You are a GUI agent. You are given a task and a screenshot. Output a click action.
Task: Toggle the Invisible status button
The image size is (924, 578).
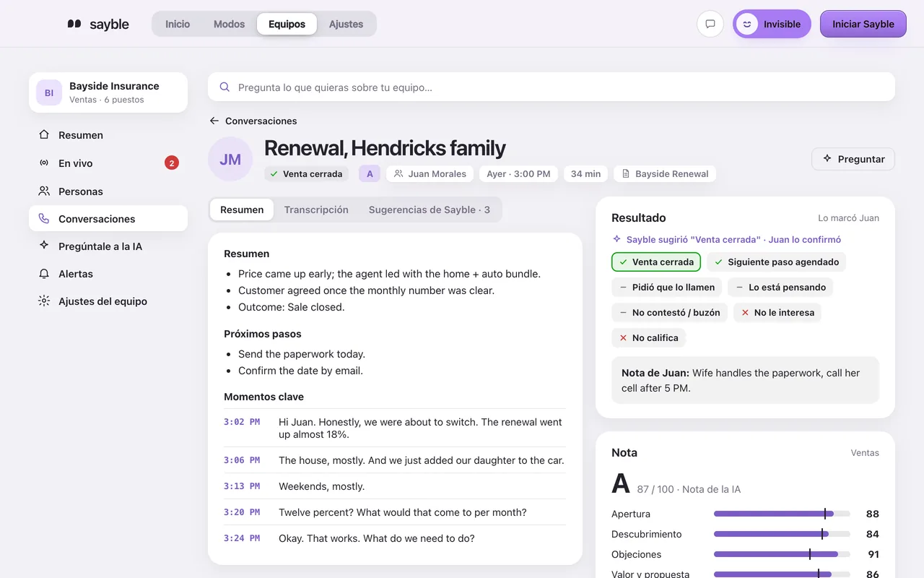tap(772, 24)
